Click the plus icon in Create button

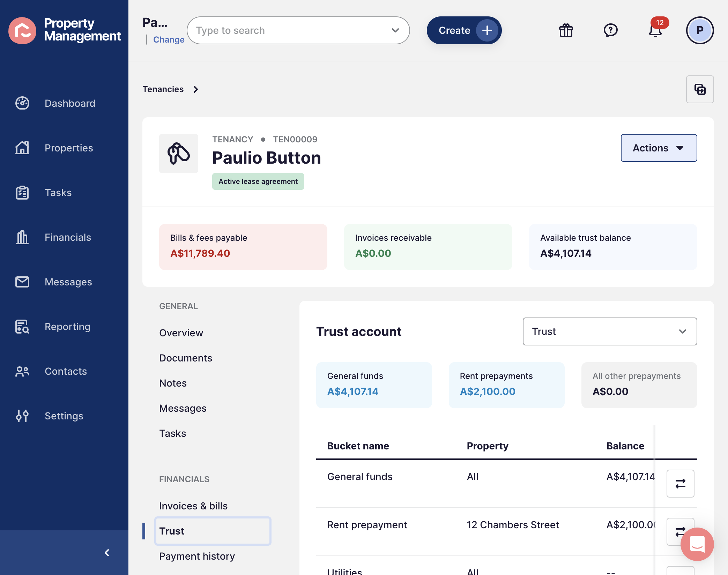tap(487, 30)
